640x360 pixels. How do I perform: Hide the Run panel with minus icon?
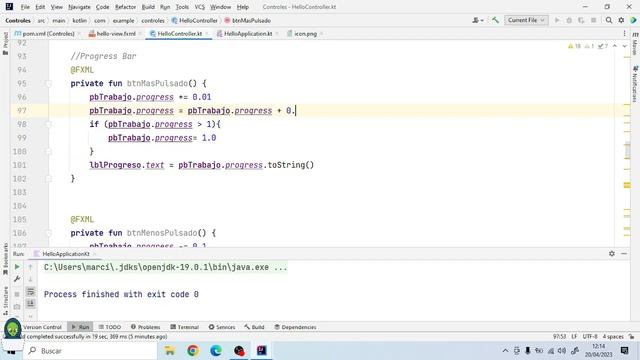point(624,253)
